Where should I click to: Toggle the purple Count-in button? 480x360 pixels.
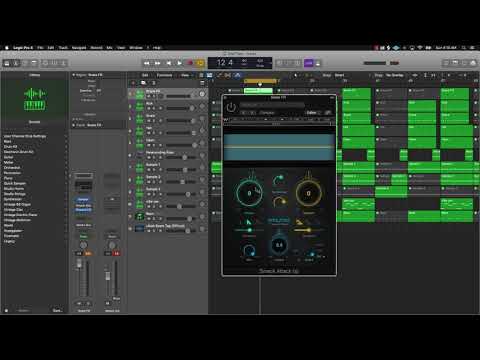click(309, 63)
